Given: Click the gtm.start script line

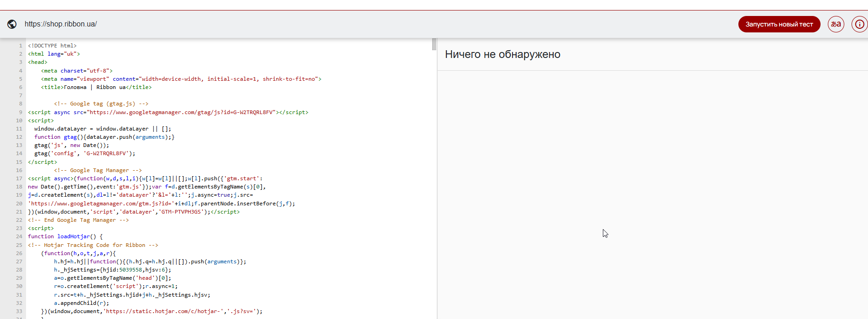Looking at the screenshot, I should coord(145,178).
